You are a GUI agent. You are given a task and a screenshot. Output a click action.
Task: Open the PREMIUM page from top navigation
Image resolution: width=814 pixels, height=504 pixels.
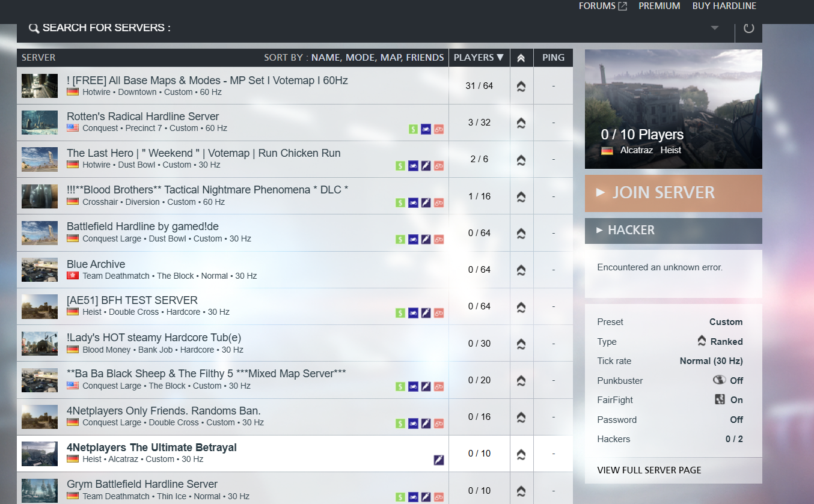click(659, 6)
